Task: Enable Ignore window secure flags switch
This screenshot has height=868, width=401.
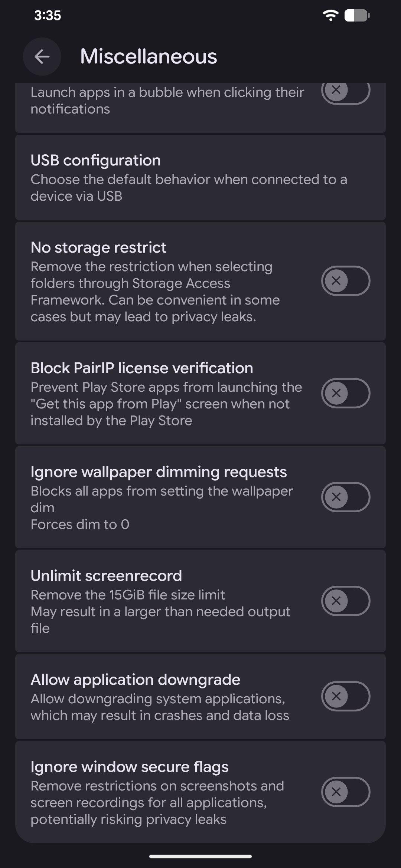Action: click(x=345, y=792)
